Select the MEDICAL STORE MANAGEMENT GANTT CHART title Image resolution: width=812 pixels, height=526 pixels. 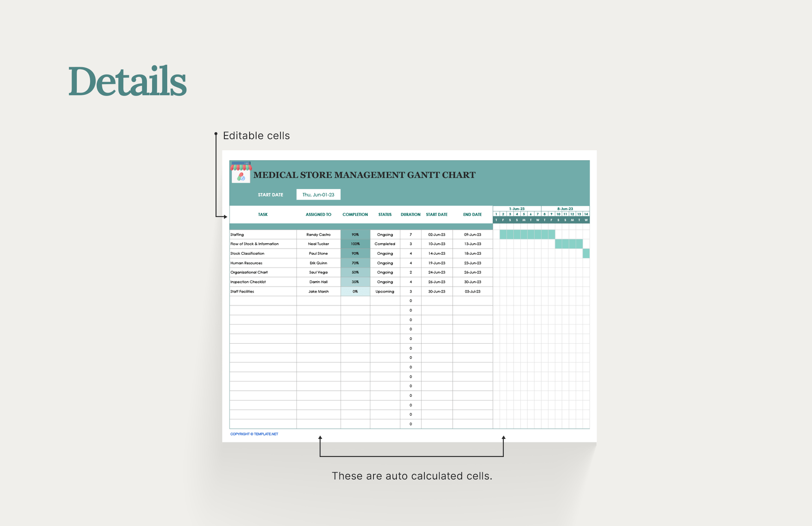tap(364, 175)
